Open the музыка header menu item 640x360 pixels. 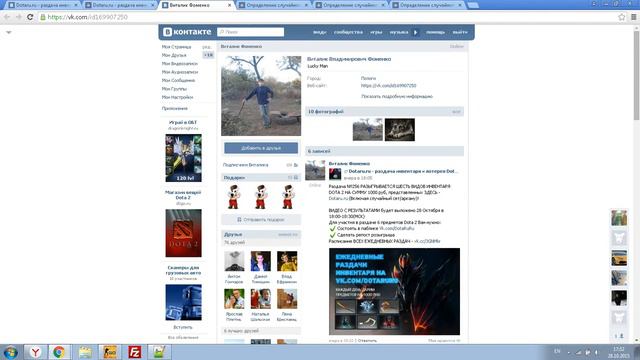click(x=399, y=32)
